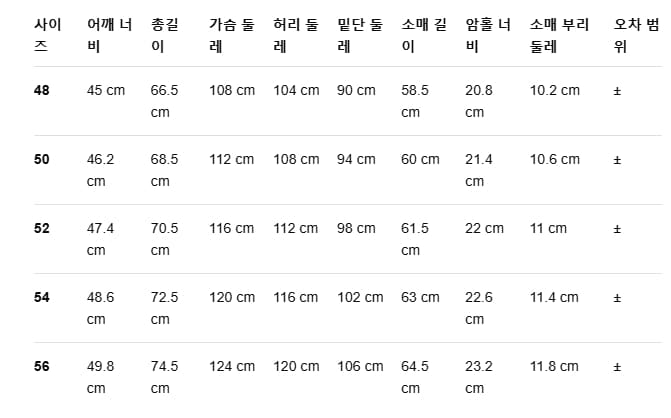Screen dimensions: 671x418
Task: Click the 98 cm hem circumference cell
Action: (356, 228)
